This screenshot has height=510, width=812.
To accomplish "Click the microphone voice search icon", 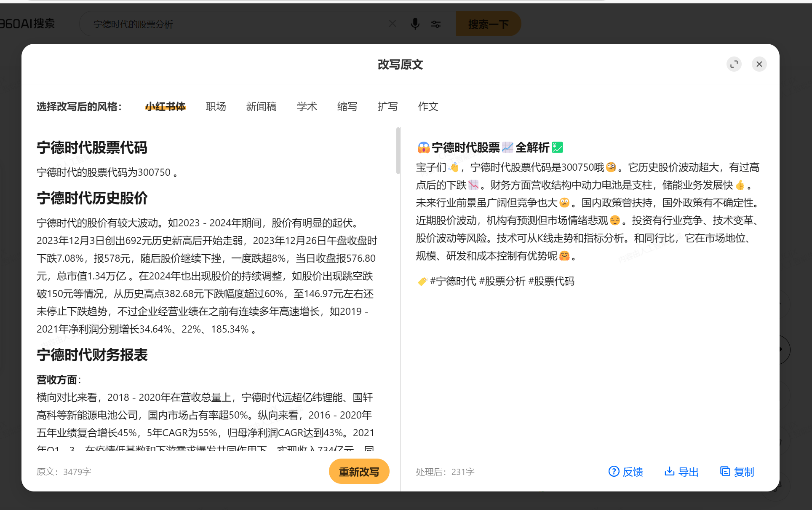I will [415, 24].
